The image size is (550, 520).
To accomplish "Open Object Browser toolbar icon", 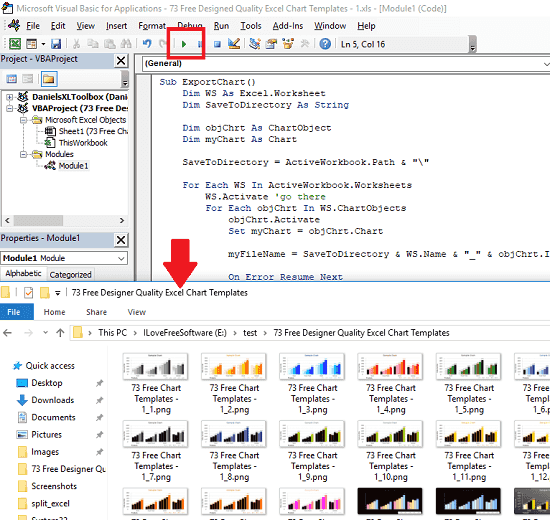I will [x=288, y=44].
